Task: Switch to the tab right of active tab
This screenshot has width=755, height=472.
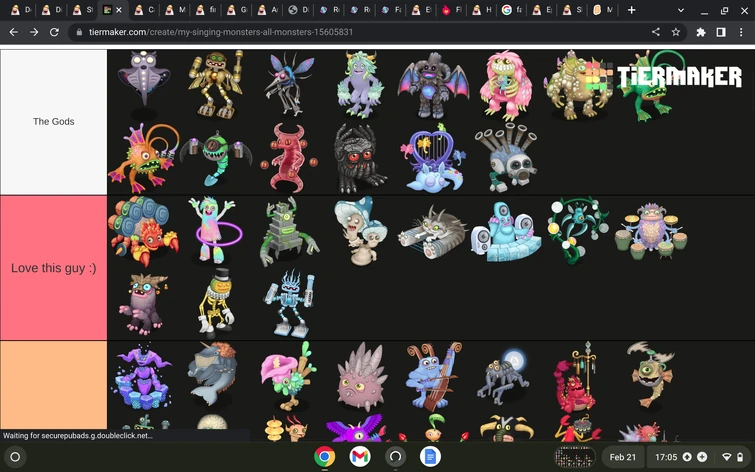Action: tap(143, 10)
